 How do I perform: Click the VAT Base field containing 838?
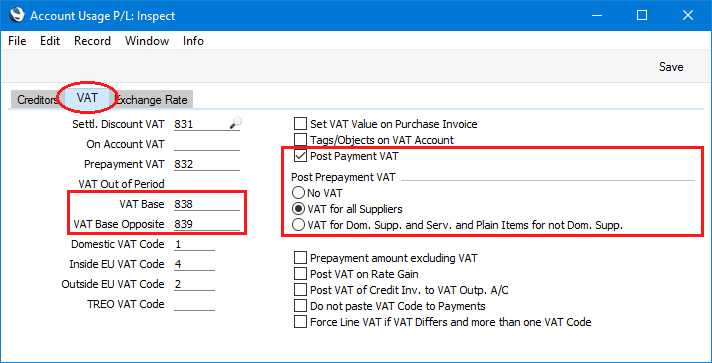pos(207,205)
